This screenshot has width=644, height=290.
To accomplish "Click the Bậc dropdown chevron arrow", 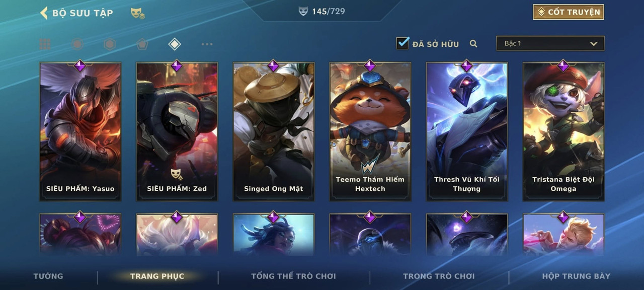I will click(x=594, y=44).
